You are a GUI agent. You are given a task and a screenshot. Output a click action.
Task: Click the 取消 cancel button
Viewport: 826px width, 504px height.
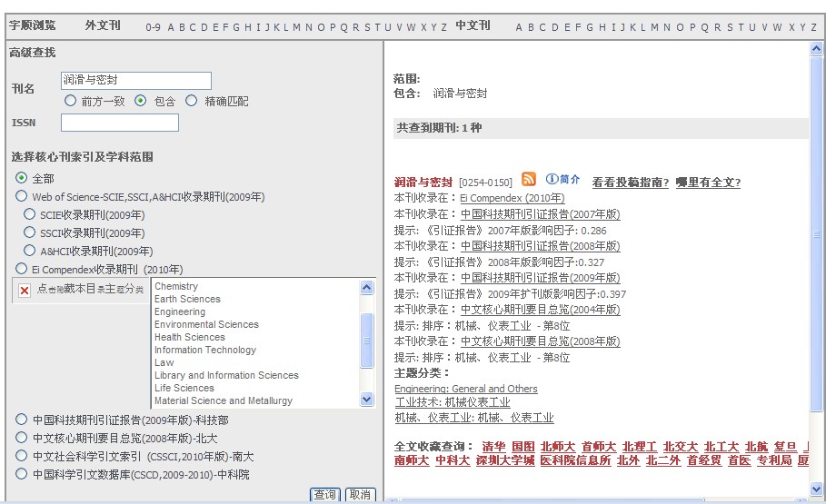(x=361, y=495)
